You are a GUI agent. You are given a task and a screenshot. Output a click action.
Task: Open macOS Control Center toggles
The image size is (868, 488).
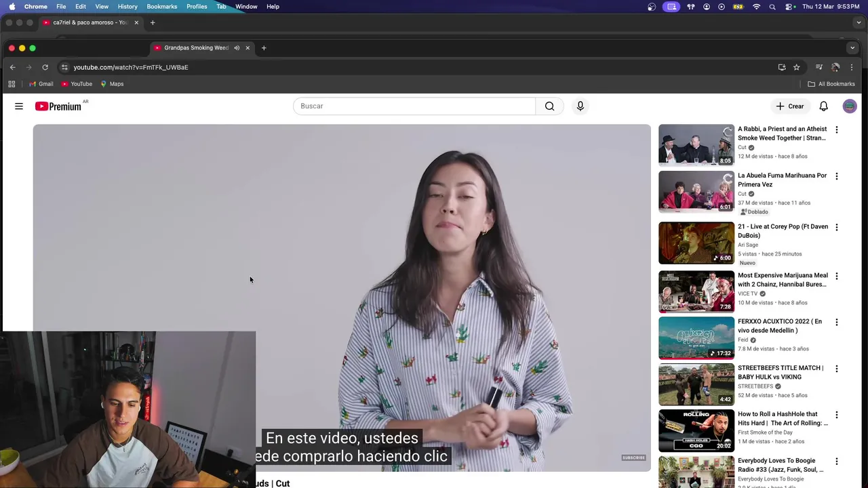[789, 7]
